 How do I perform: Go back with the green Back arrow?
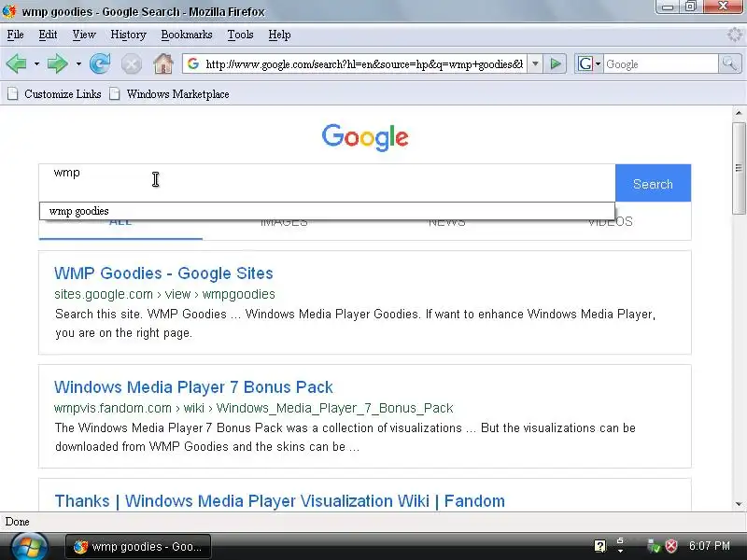[x=17, y=63]
